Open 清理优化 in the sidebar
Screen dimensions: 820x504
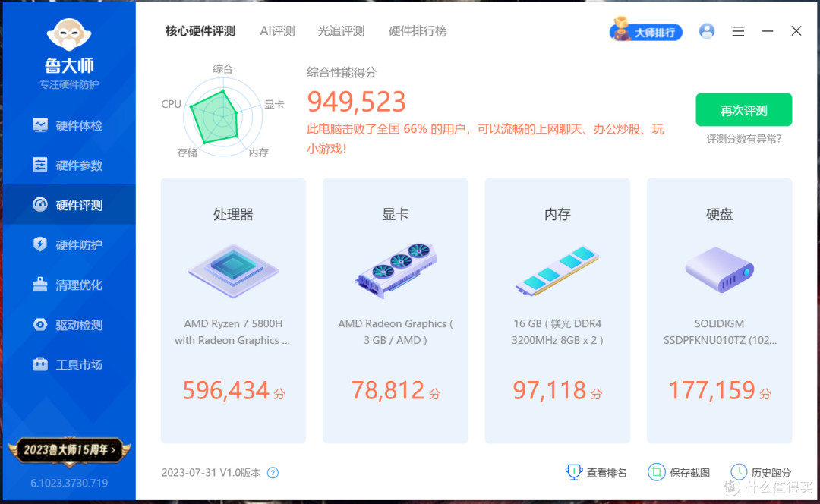[x=69, y=285]
